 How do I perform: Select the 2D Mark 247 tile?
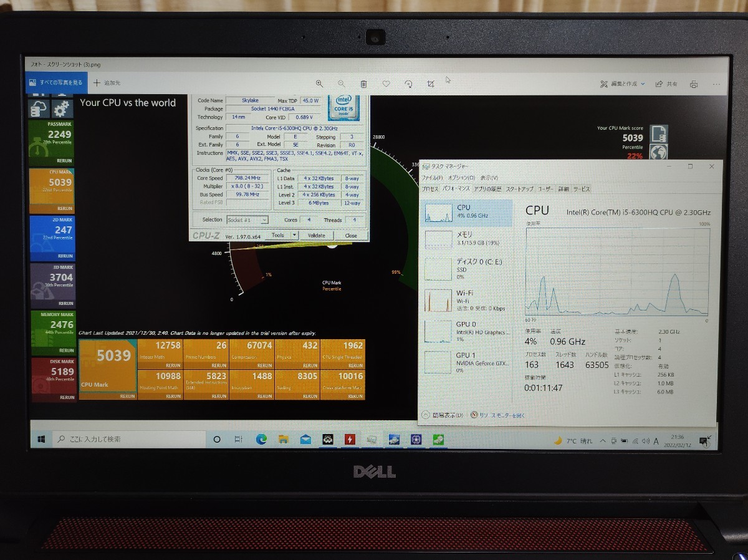[52, 238]
